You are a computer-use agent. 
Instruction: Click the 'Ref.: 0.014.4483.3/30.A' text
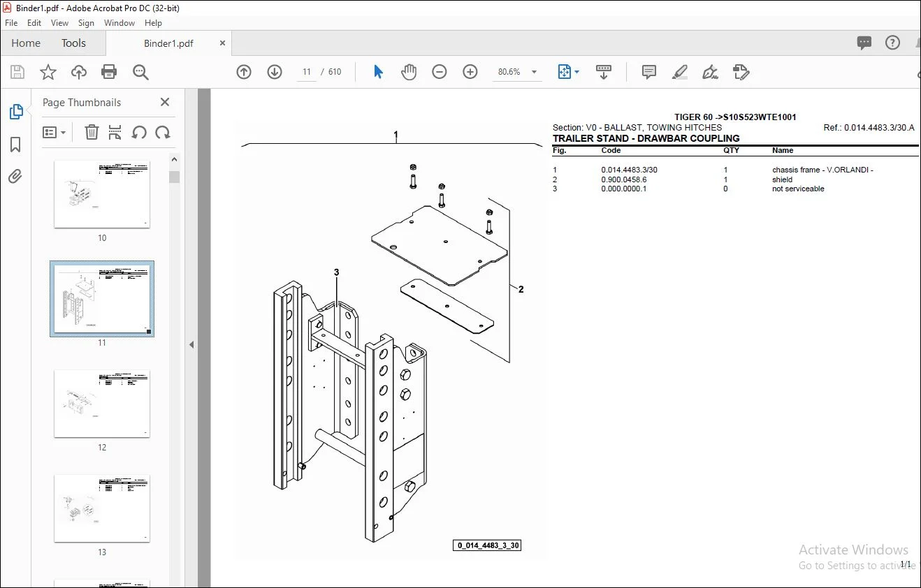coord(869,128)
